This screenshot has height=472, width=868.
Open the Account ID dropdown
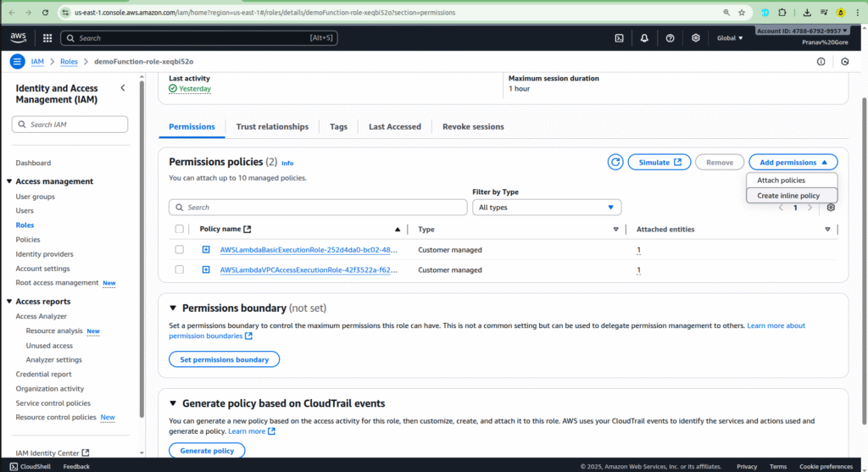[x=802, y=31]
